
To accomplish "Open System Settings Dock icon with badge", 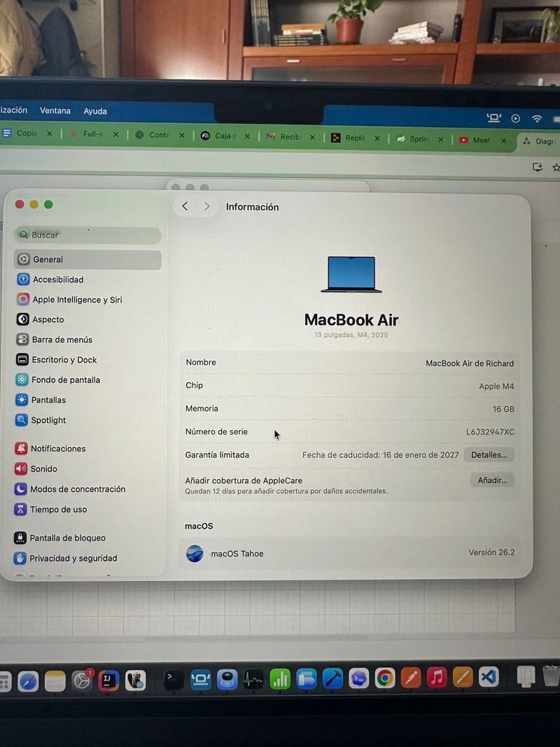I will click(82, 680).
